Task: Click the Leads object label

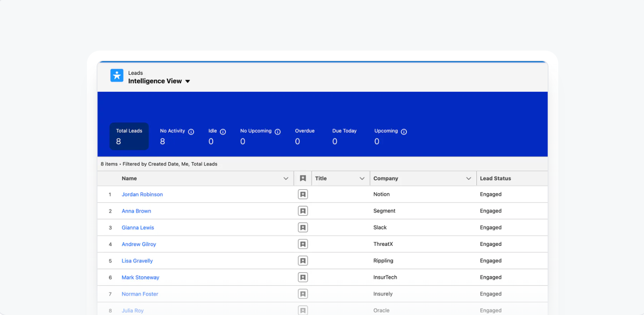Action: (136, 73)
